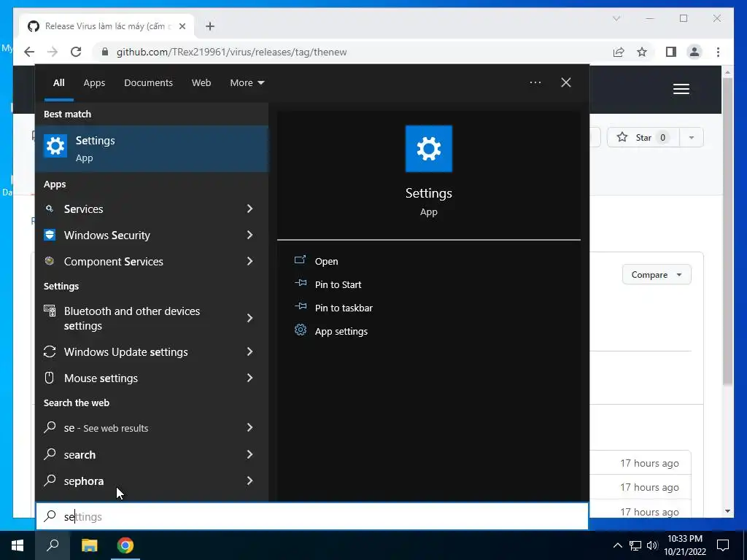Open the Chrome profile avatar
This screenshot has width=747, height=560.
coord(694,52)
